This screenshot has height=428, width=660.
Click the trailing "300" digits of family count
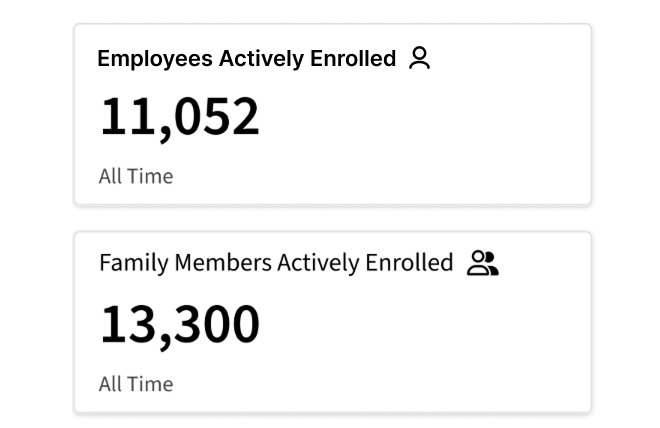coord(218,325)
